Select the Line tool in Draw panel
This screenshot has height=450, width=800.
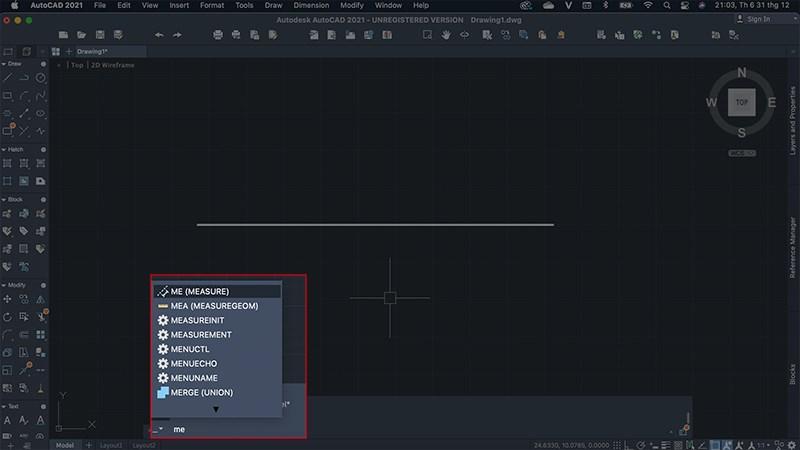pyautogui.click(x=8, y=78)
